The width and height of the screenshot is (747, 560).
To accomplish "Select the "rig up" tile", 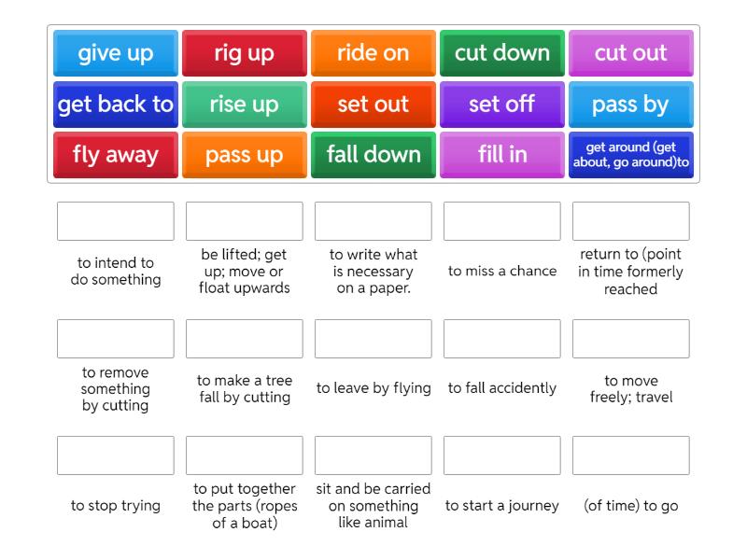I will [244, 53].
